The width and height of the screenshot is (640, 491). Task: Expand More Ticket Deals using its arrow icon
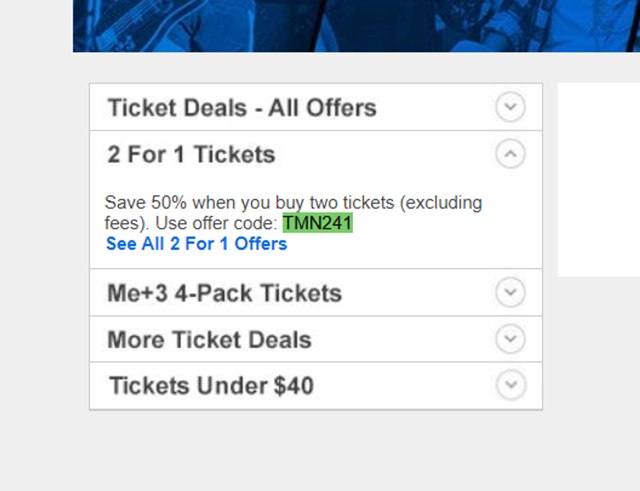pos(510,340)
